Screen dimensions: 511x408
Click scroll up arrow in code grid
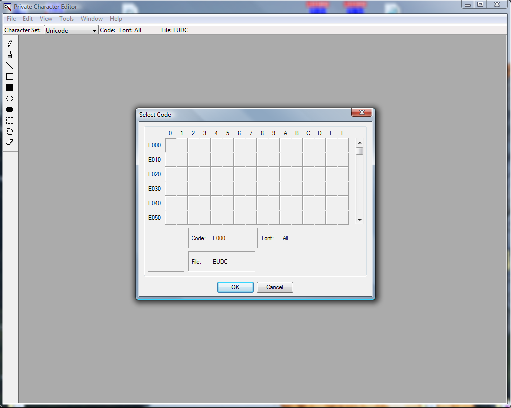tap(360, 143)
